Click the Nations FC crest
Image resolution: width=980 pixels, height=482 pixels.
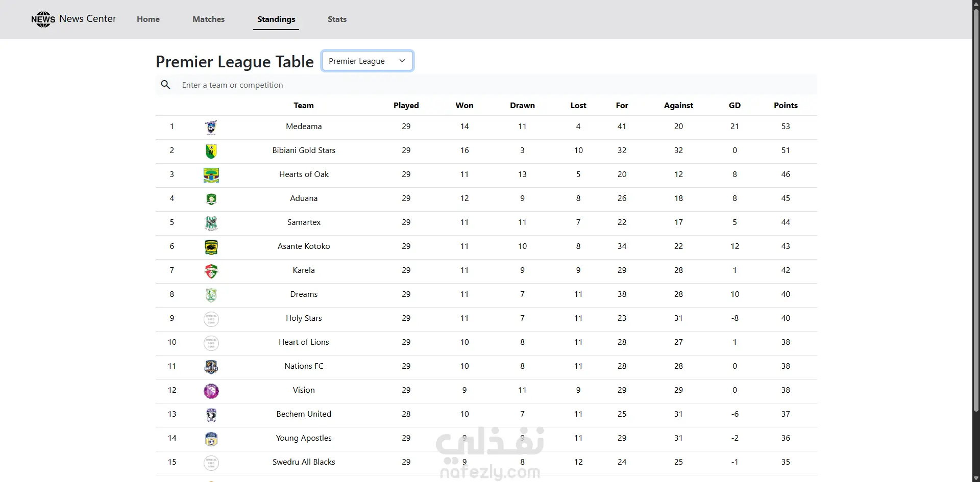211,367
